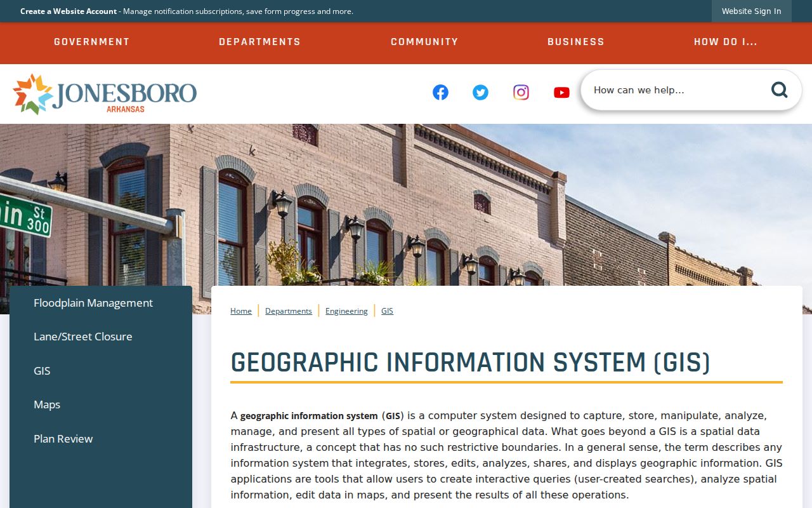Screen dimensions: 812x508
Task: Open the Maps sidebar link
Action: coord(47,404)
